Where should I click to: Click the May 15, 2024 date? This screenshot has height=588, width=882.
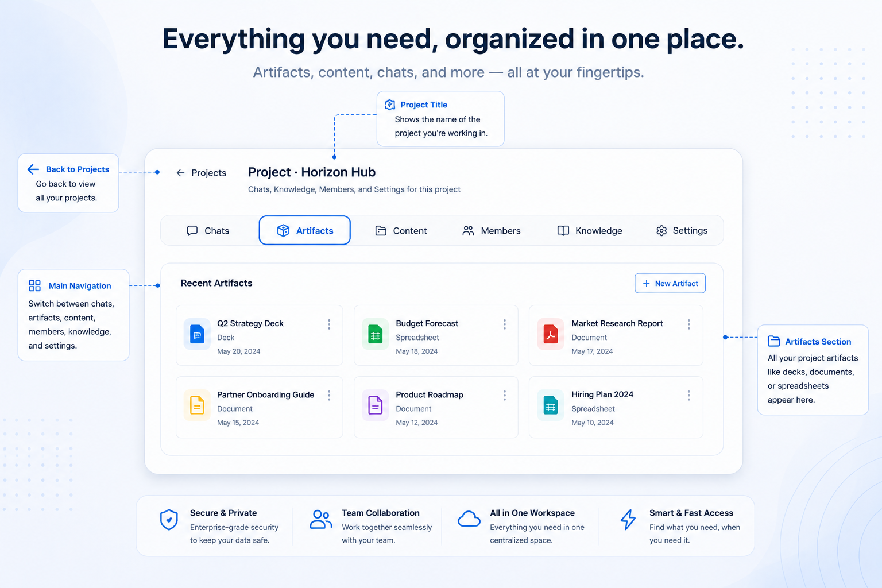click(238, 423)
